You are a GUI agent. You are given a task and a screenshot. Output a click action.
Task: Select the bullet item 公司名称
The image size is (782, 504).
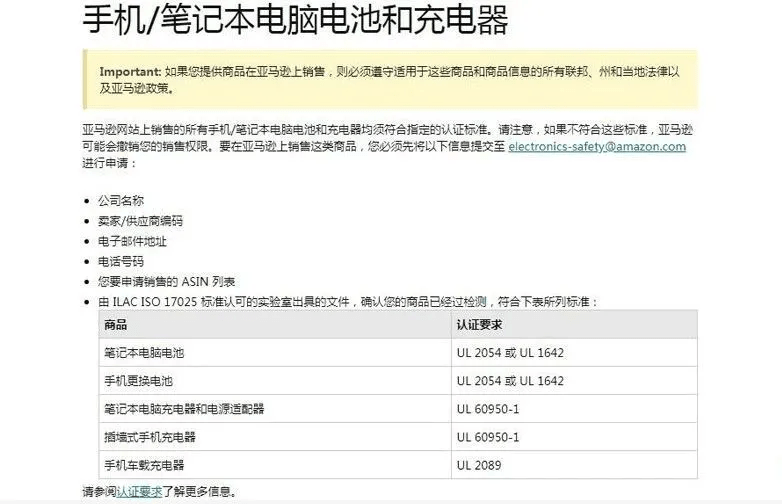(x=121, y=201)
